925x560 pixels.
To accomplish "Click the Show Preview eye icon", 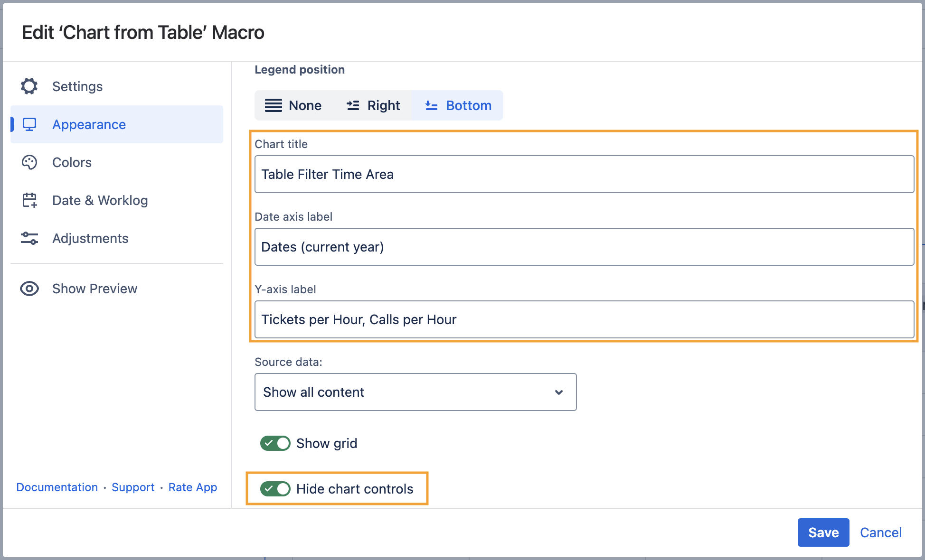I will (29, 289).
